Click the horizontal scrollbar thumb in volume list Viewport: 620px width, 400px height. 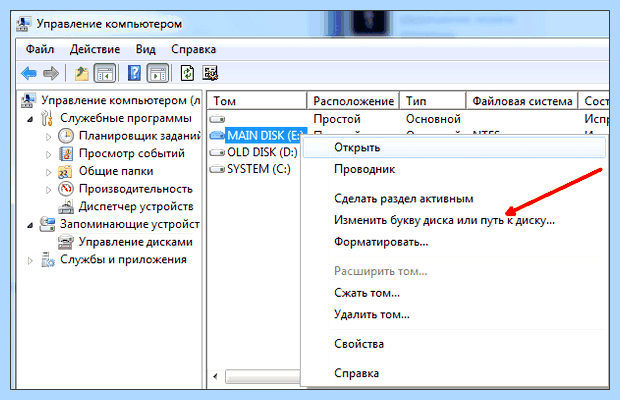coord(263,376)
